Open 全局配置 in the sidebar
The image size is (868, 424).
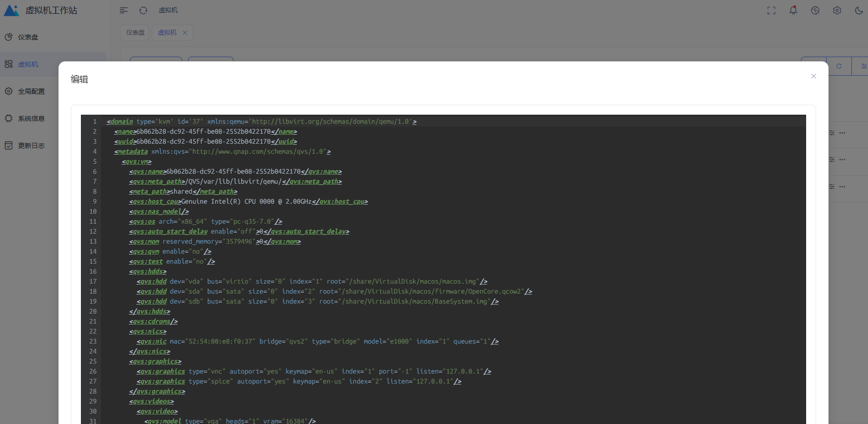coord(31,91)
